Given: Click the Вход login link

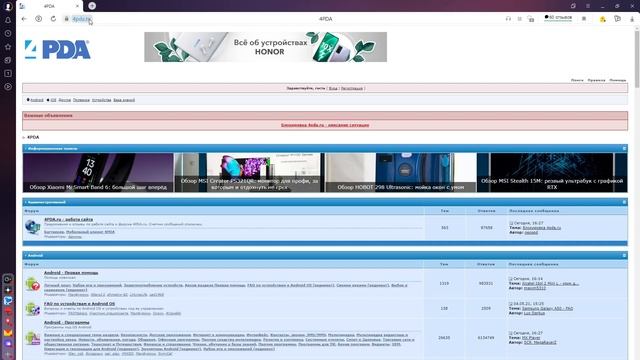Looking at the screenshot, I should click(x=333, y=88).
